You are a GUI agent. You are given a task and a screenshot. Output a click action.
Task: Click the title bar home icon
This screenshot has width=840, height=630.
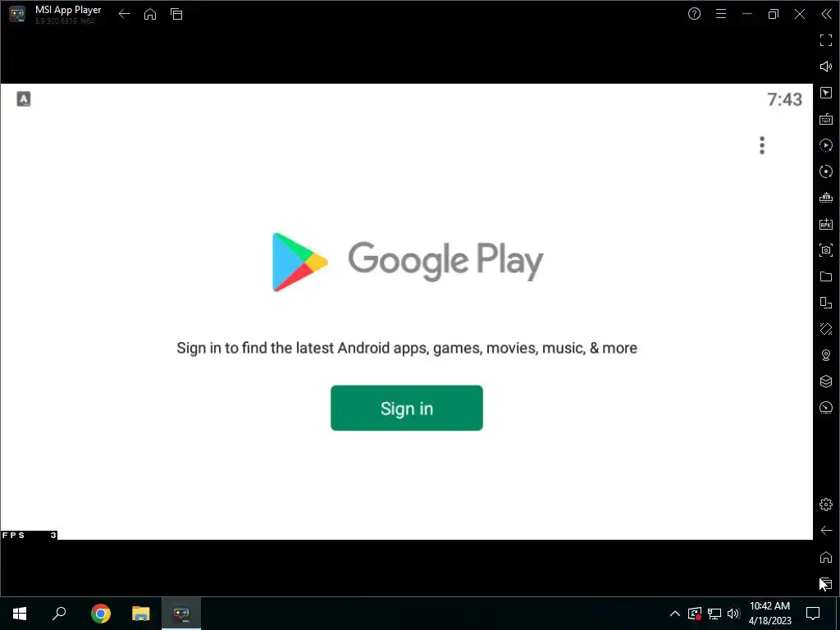tap(150, 14)
